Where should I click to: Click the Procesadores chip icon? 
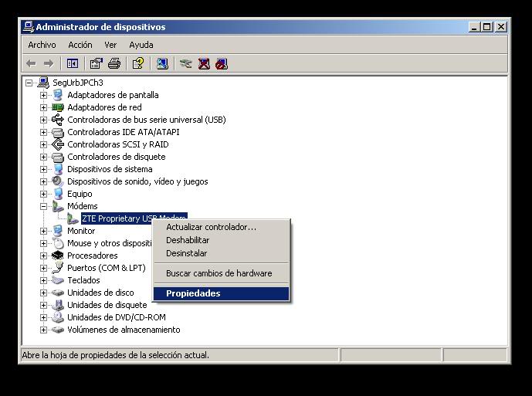58,256
